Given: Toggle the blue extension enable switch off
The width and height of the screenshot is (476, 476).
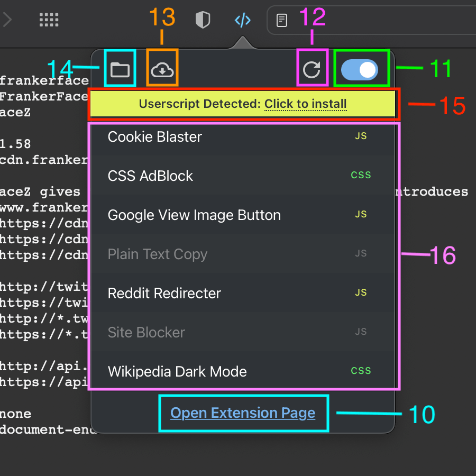Looking at the screenshot, I should click(x=360, y=69).
